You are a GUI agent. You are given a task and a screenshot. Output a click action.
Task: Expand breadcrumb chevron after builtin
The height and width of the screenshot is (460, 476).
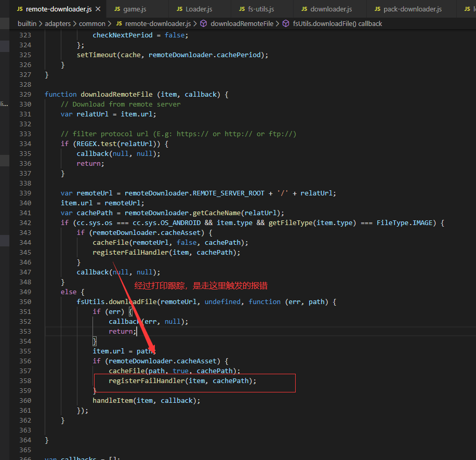point(41,24)
